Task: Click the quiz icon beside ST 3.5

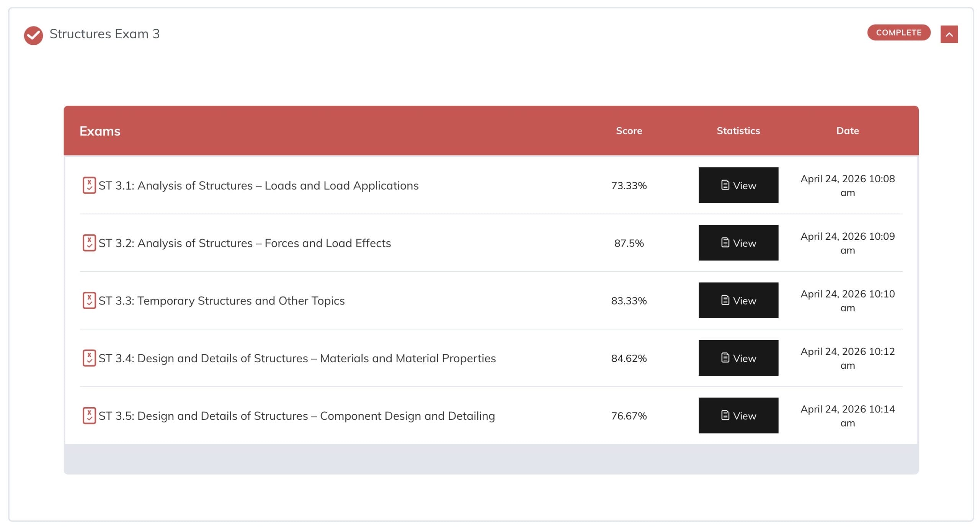Action: click(89, 416)
